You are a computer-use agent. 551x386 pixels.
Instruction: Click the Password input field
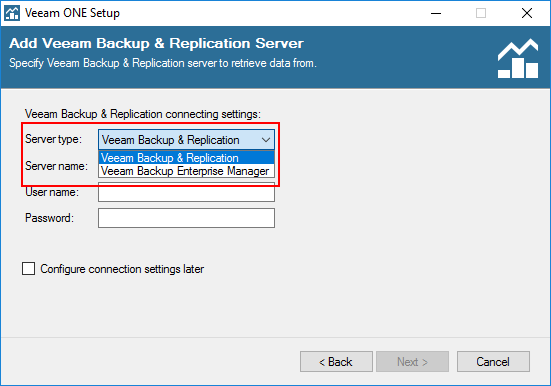(187, 218)
